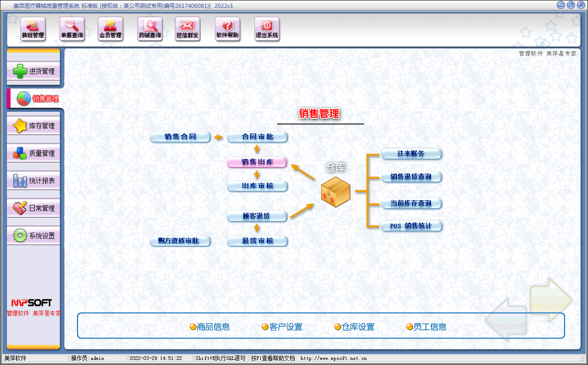
Task: Select 库存管理 in the sidebar
Action: [x=34, y=126]
